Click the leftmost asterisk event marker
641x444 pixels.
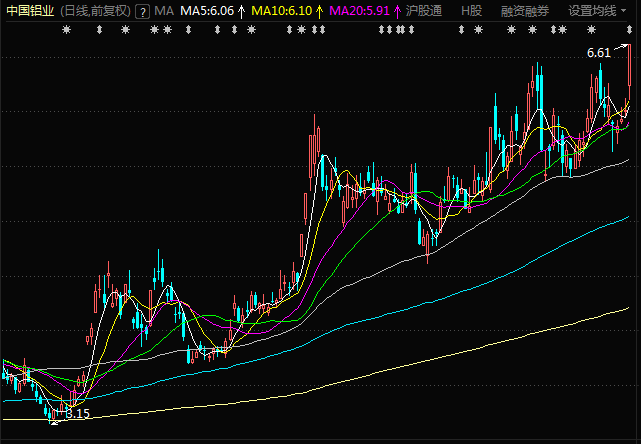tap(66, 30)
